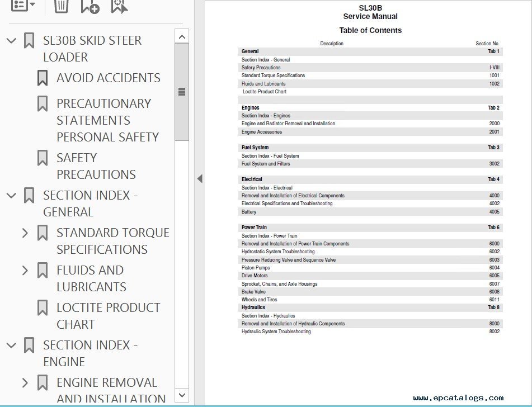The image size is (532, 407).
Task: Click bookmark icon beside SECTION INDEX - GENERAL
Action: point(29,195)
